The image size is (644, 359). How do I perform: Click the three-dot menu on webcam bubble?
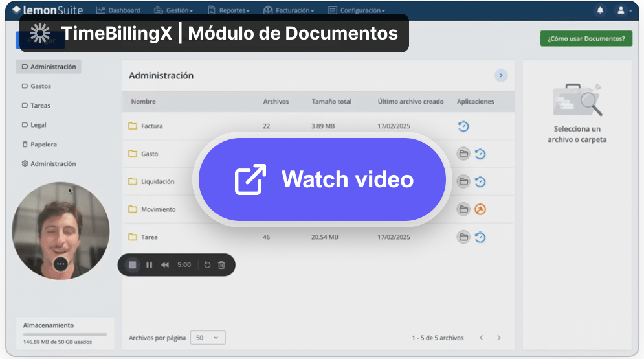pyautogui.click(x=60, y=264)
